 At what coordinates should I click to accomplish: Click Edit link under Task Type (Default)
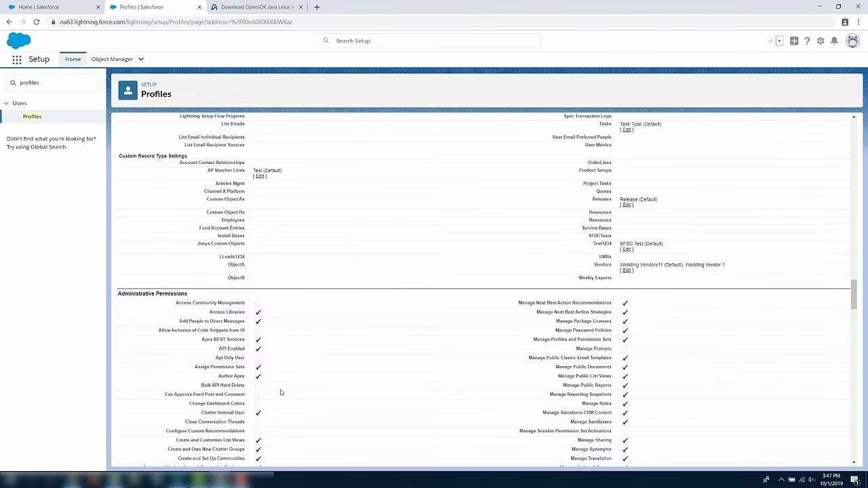(x=627, y=130)
